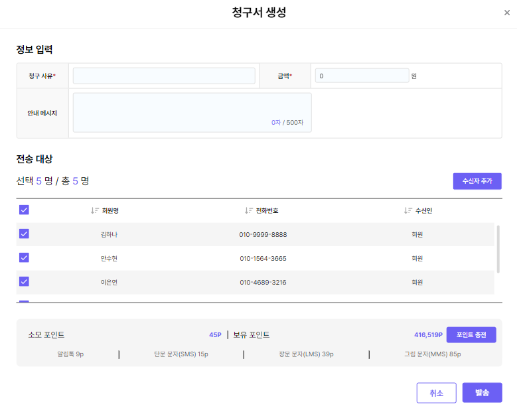Click the 취소 button
517x420 pixels.
(436, 393)
